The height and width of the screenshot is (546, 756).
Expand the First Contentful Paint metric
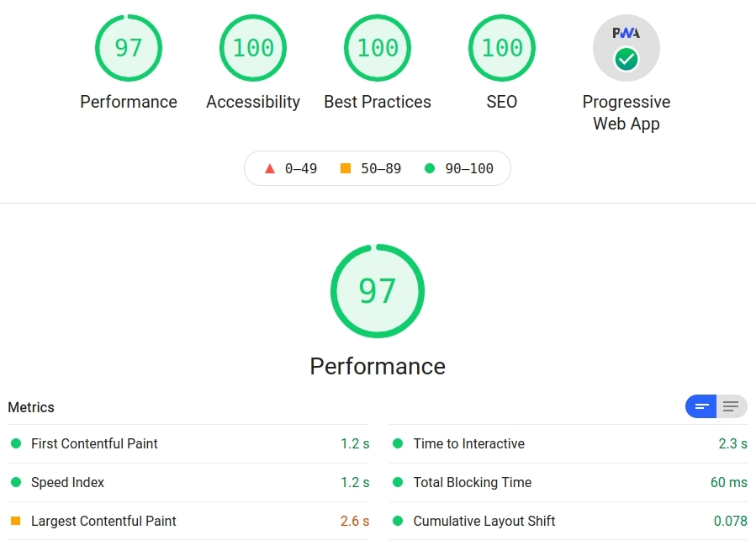tap(94, 443)
